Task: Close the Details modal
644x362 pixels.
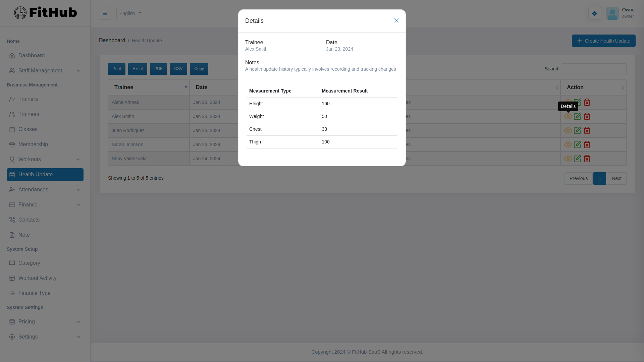Action: (x=396, y=20)
